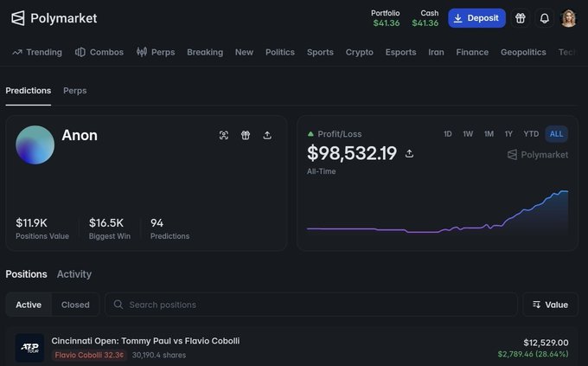Set chart range to YTD
The image size is (588, 366).
[531, 134]
